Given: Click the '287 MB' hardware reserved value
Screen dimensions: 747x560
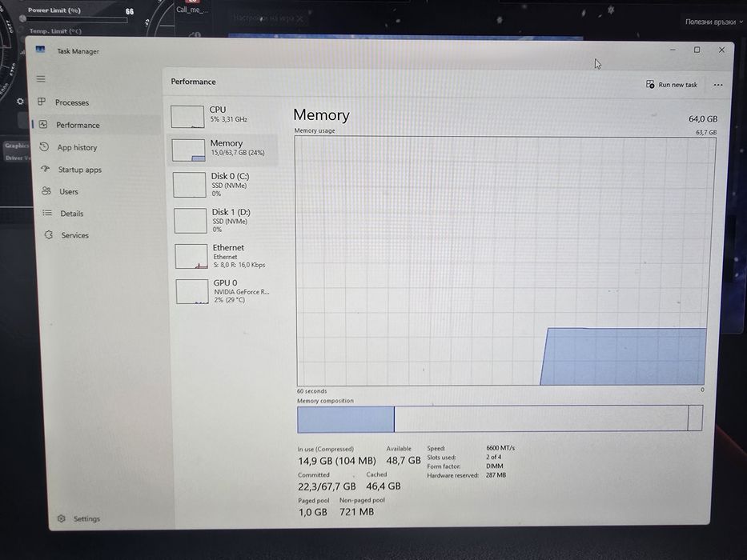Looking at the screenshot, I should point(496,475).
